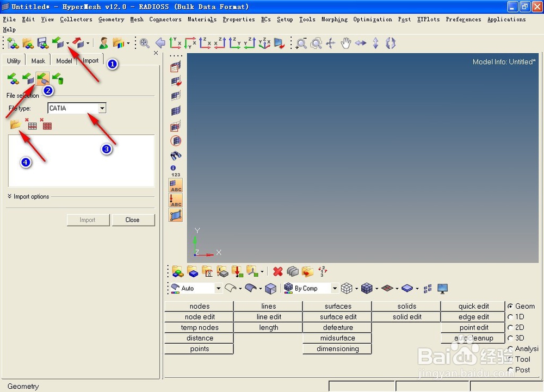Open the File type CATIA dropdown

tap(102, 108)
